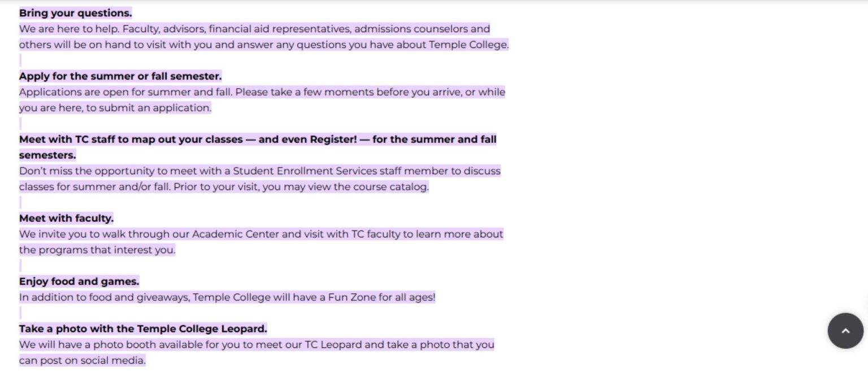Click the 'Meet with TC staff' heading

258,147
